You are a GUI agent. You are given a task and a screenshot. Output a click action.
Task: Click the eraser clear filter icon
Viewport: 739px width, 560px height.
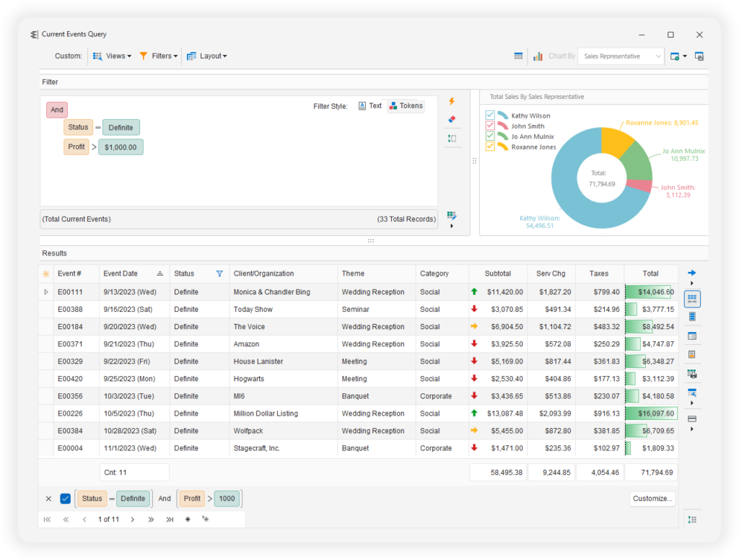click(x=452, y=120)
